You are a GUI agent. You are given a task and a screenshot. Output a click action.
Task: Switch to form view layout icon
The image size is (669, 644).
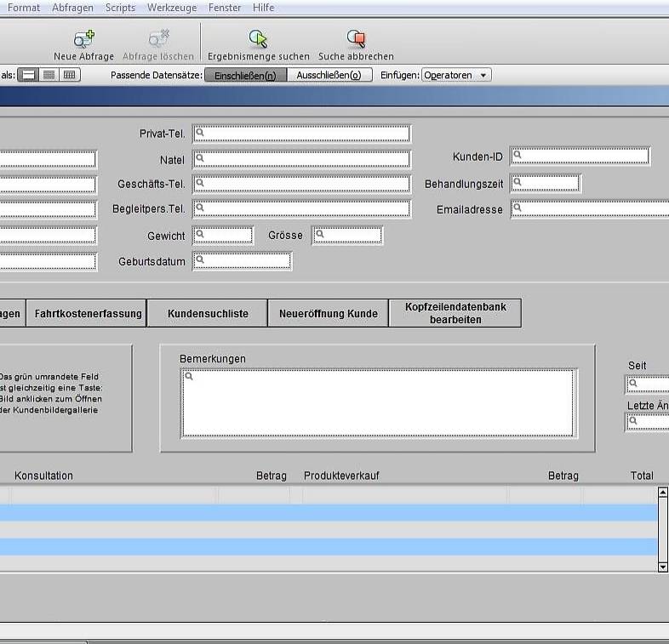28,75
